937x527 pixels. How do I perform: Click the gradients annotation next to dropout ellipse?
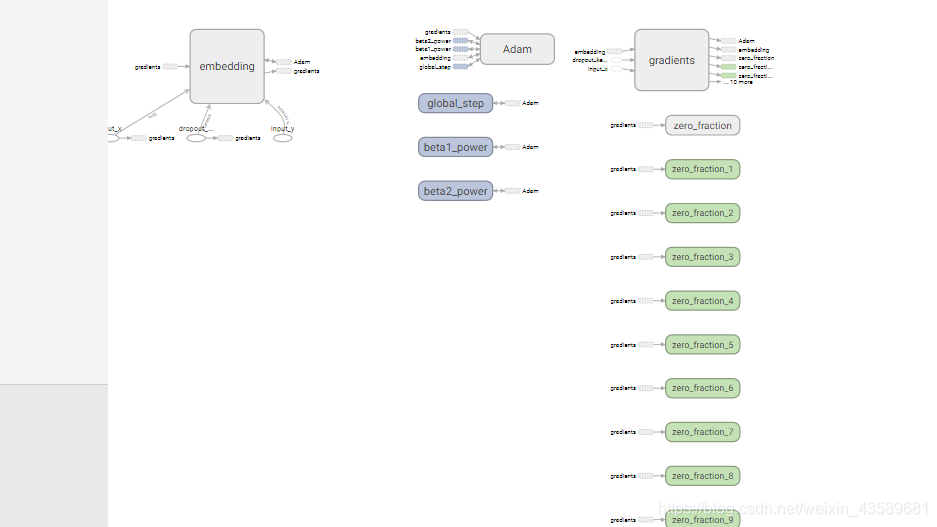point(248,138)
